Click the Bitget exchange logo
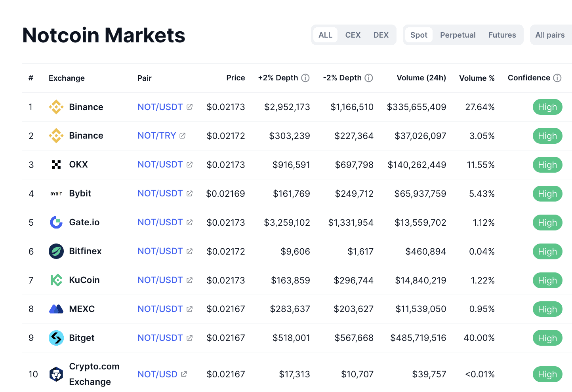The height and width of the screenshot is (392, 572). click(x=56, y=338)
